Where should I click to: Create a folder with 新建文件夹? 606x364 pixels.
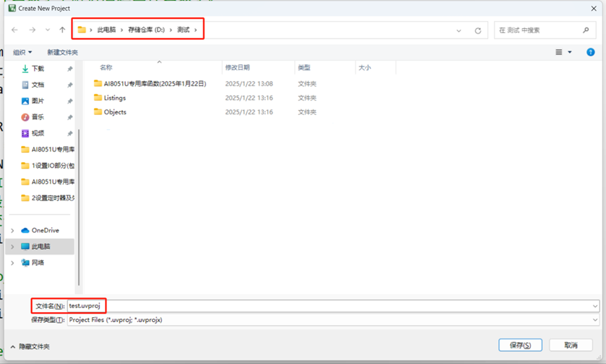pyautogui.click(x=62, y=52)
